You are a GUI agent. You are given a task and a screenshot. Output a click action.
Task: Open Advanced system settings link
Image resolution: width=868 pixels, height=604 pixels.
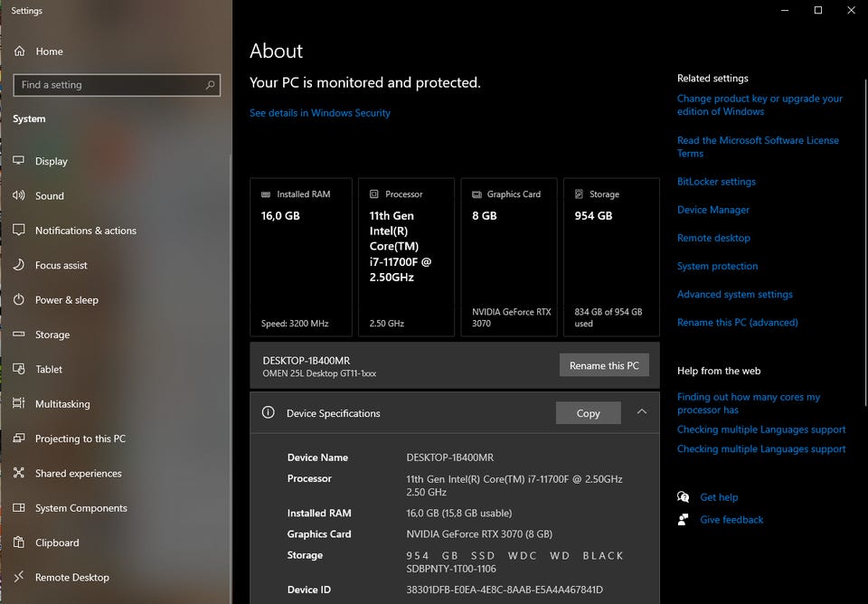click(734, 295)
